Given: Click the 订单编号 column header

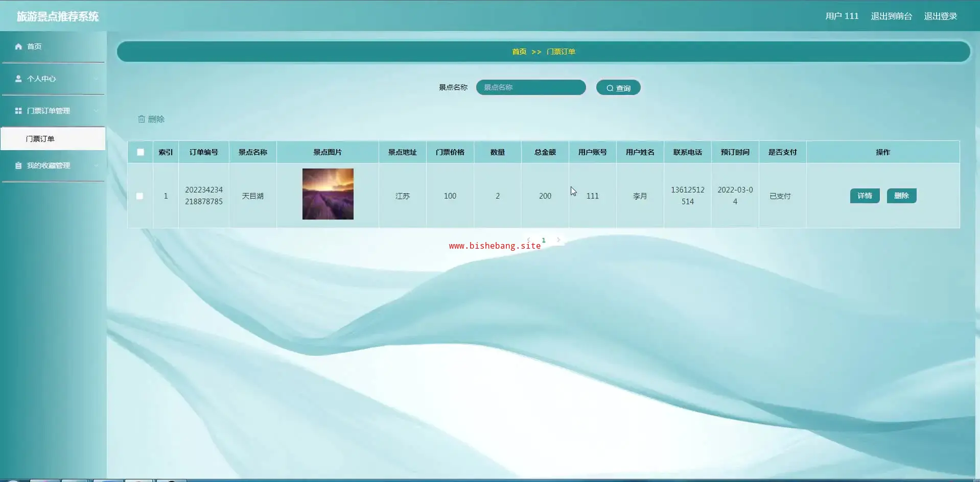Looking at the screenshot, I should [204, 152].
